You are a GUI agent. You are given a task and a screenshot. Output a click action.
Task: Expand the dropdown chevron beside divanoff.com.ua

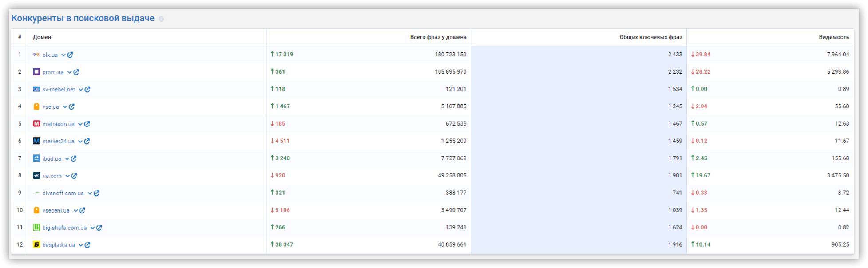click(x=90, y=193)
